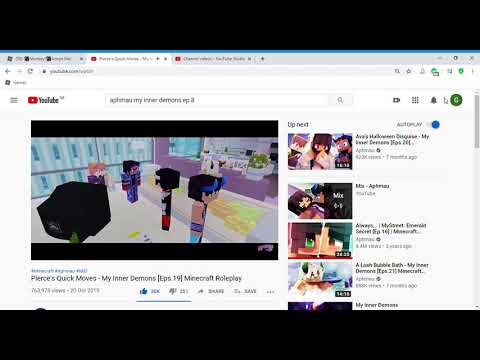Click the hashtags above the video title
The width and height of the screenshot is (480, 360).
tap(59, 271)
